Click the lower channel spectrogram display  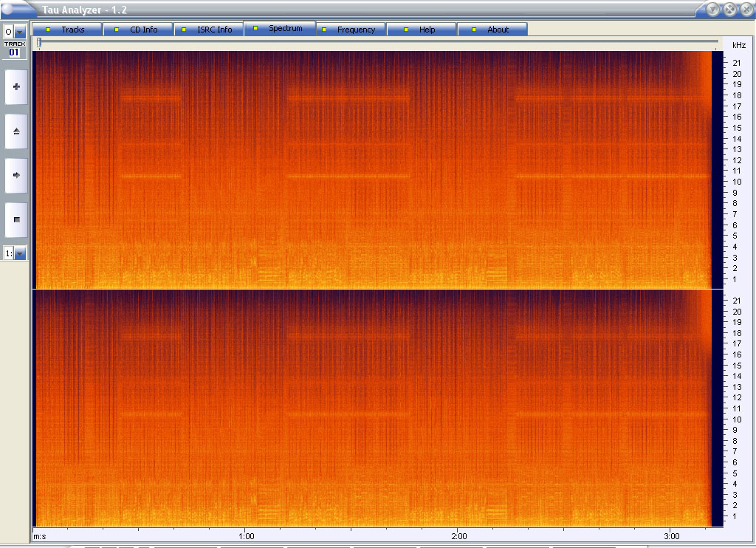(369, 408)
